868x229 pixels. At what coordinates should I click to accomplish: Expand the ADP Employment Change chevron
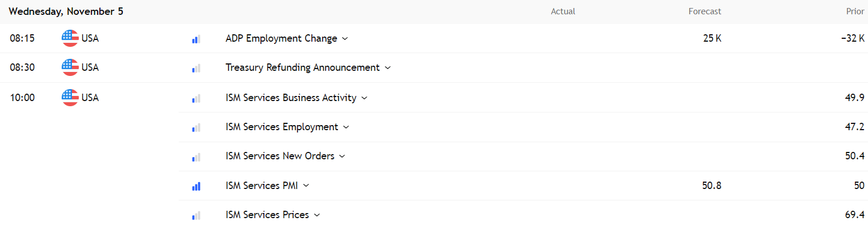[x=344, y=39]
